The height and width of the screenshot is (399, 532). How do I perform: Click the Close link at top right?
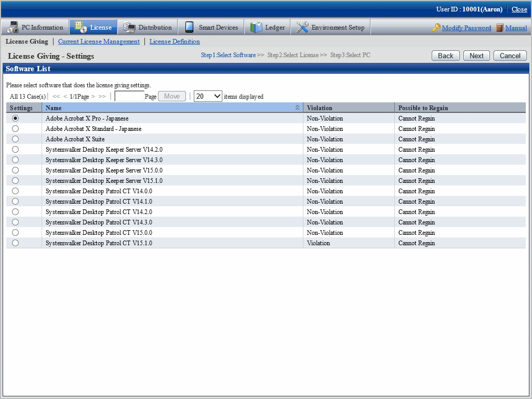pos(519,9)
